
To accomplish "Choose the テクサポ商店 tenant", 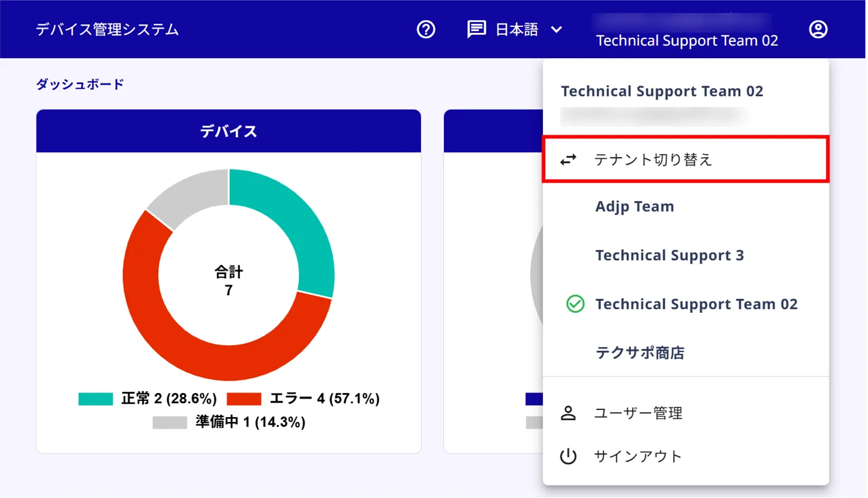I will (639, 353).
